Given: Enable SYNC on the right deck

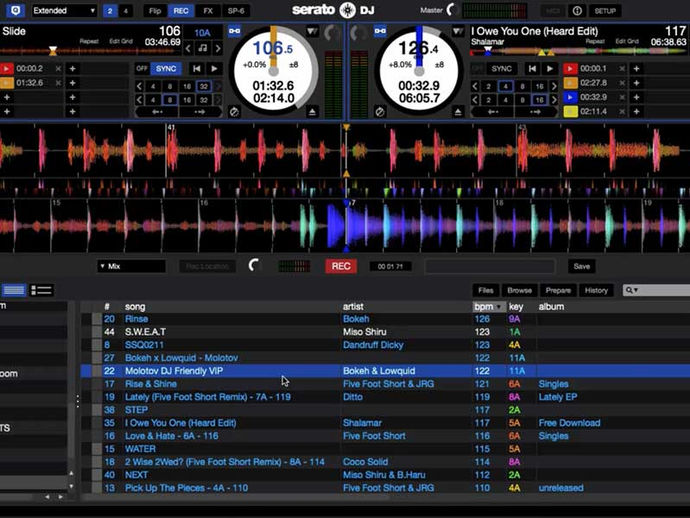Looking at the screenshot, I should coord(501,69).
